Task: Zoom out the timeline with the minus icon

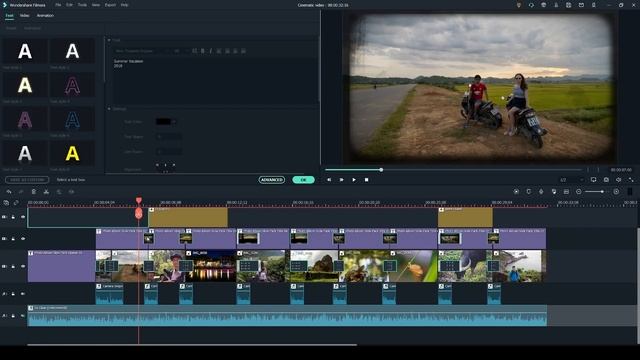Action: [579, 191]
